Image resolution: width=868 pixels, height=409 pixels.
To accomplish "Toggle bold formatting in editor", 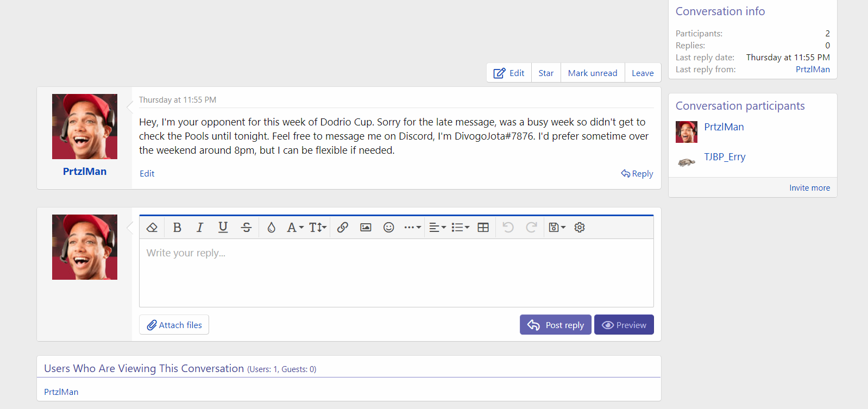I will (177, 228).
